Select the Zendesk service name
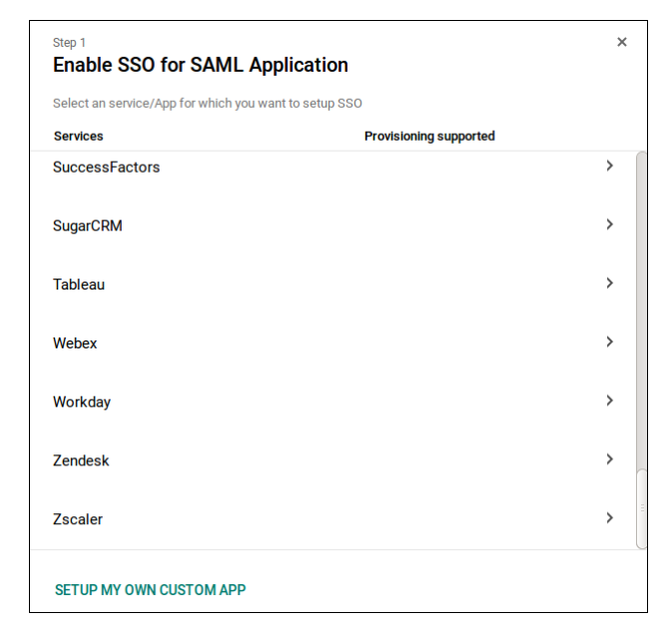 coord(81,461)
